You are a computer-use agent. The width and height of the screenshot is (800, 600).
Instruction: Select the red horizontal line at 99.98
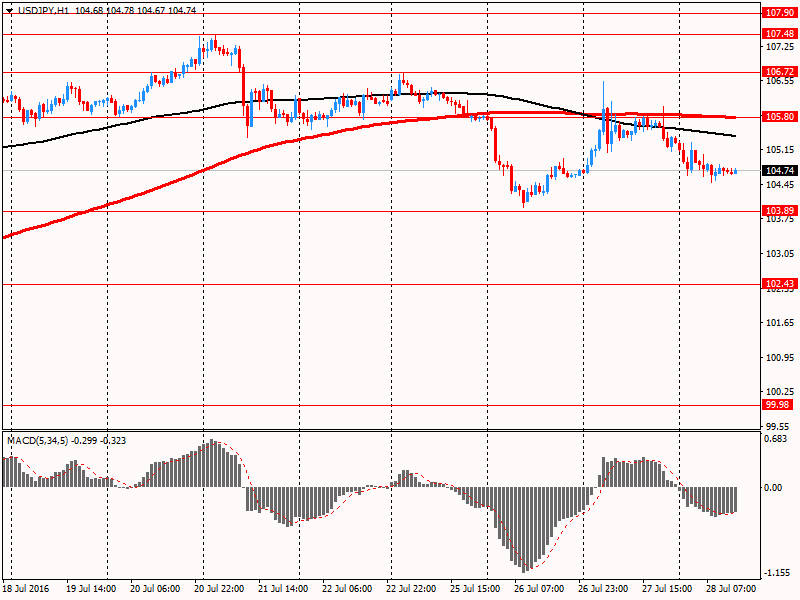382,406
